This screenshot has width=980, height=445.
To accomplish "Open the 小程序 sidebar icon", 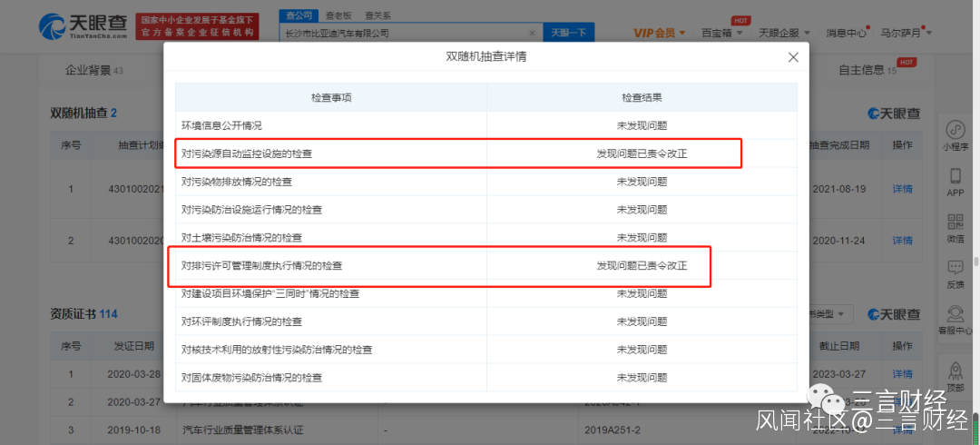I will 955,136.
